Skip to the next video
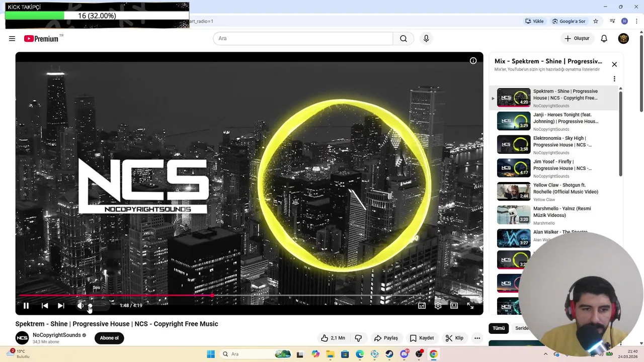 click(x=61, y=305)
